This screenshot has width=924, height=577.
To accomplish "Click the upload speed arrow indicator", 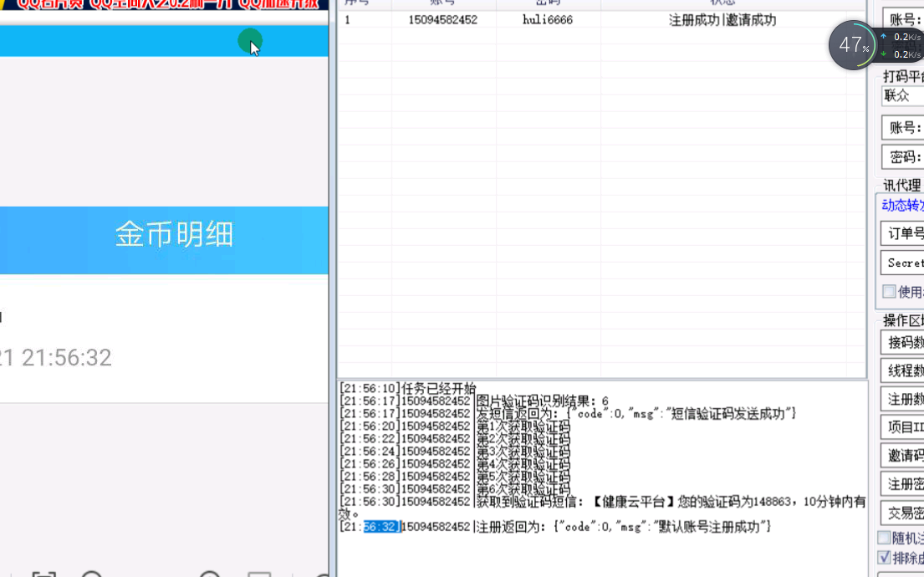I will tap(883, 37).
